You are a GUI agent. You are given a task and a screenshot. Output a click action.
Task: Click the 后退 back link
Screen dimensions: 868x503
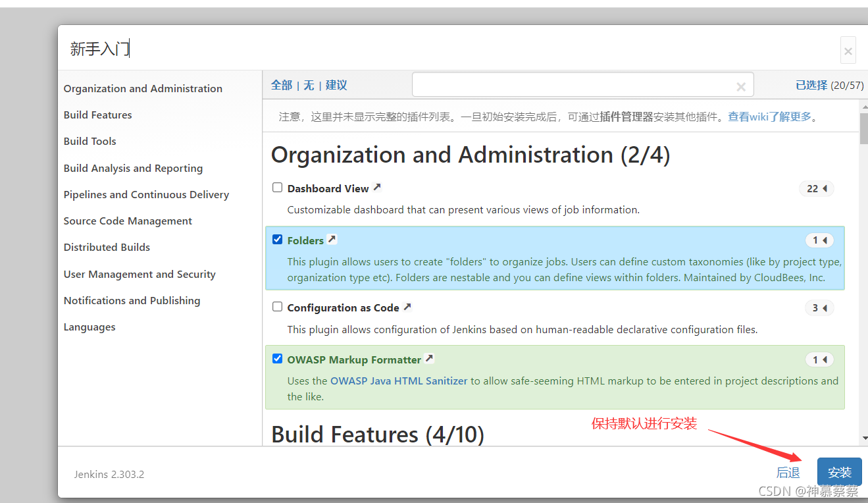pos(788,473)
